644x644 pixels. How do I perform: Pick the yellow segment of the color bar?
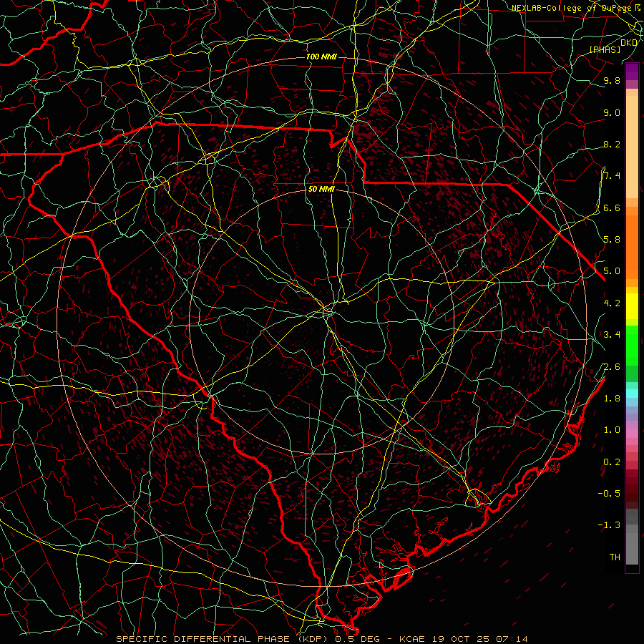(x=632, y=306)
